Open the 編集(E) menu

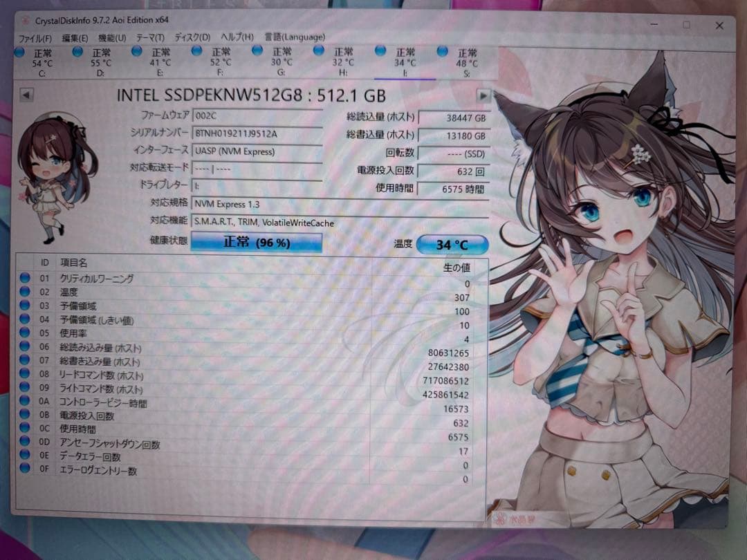click(x=75, y=38)
